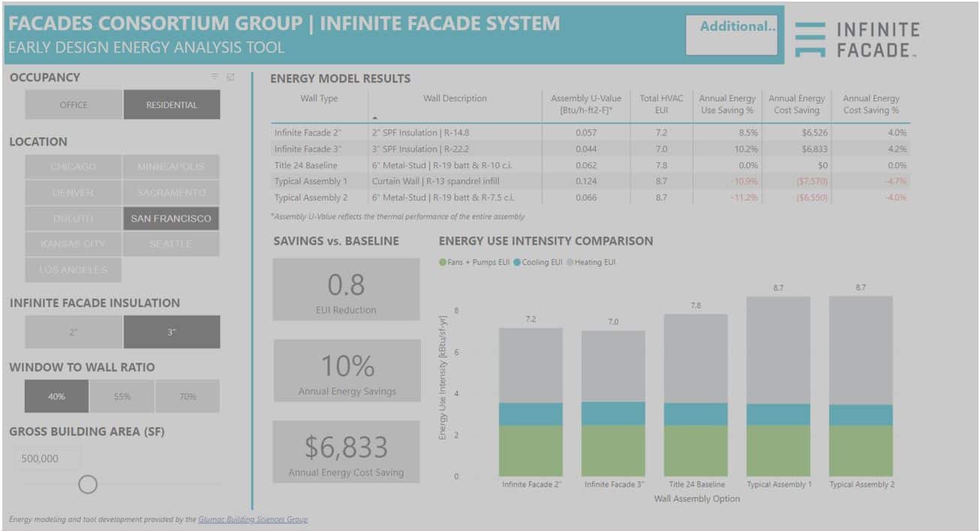Viewport: 980px width, 531px height.
Task: Click the 500,000 gross building area field
Action: (47, 459)
